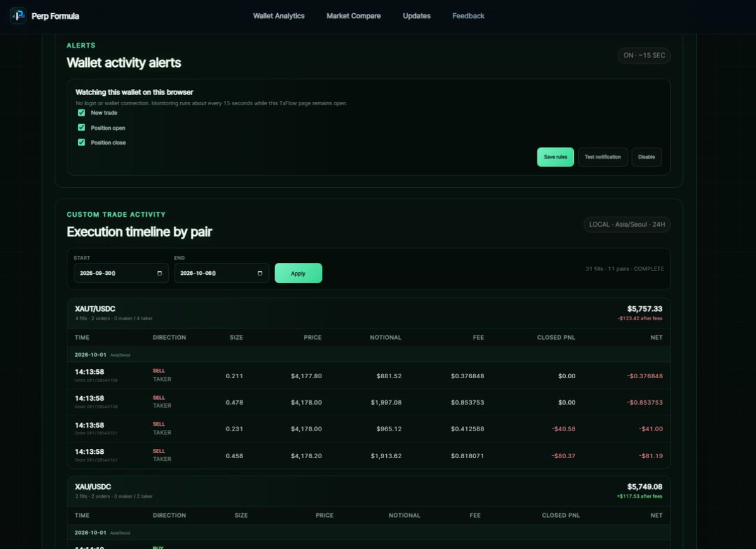
Task: Select net cell -$0.376848
Action: click(x=644, y=376)
